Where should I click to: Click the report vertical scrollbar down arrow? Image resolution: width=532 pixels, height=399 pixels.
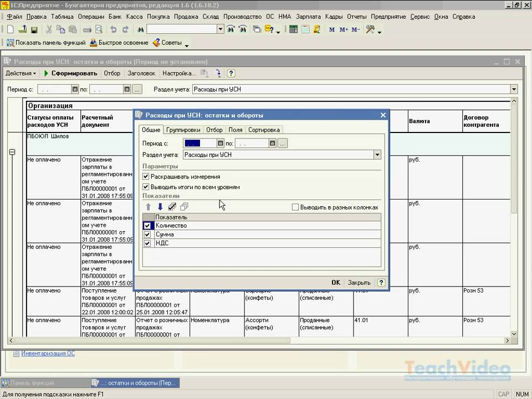tap(514, 334)
